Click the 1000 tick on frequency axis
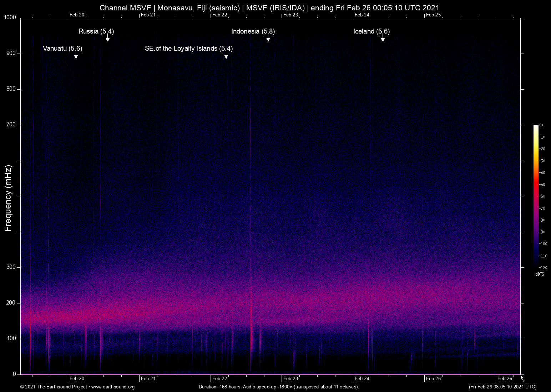Image resolution: width=551 pixels, height=392 pixels. click(10, 17)
